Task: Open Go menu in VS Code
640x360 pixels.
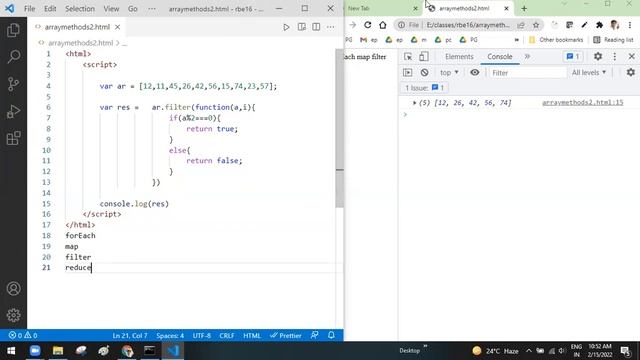Action: tap(133, 9)
